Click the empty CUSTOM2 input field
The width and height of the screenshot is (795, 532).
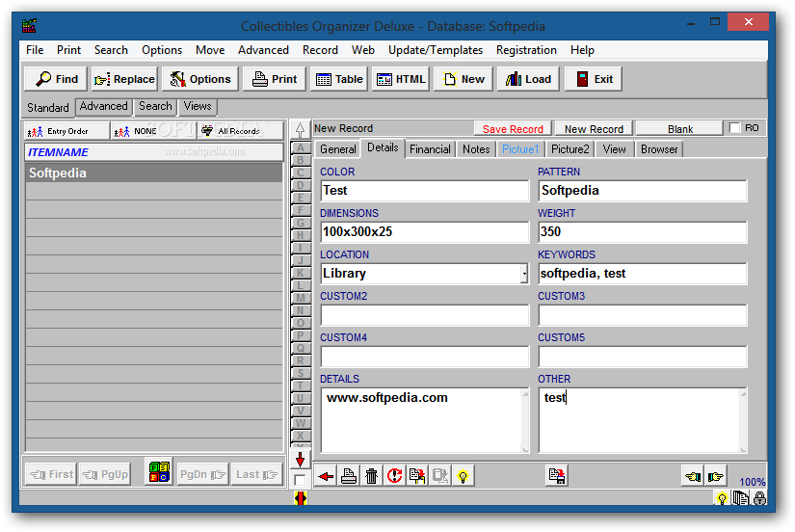(x=425, y=315)
